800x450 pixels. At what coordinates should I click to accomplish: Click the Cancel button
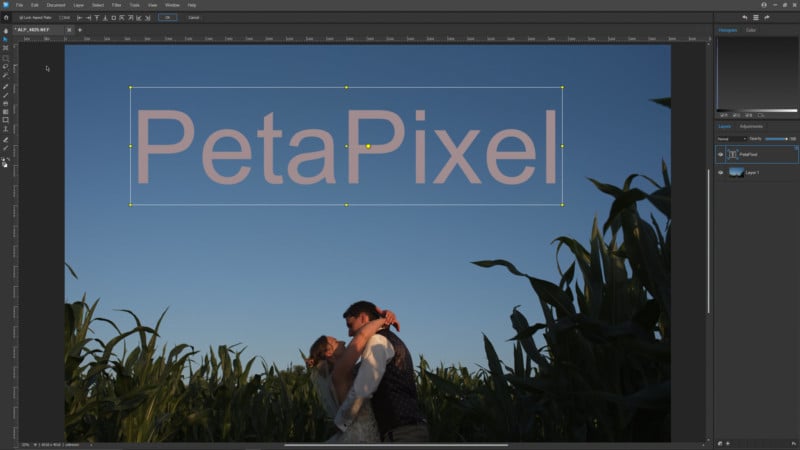tap(193, 18)
